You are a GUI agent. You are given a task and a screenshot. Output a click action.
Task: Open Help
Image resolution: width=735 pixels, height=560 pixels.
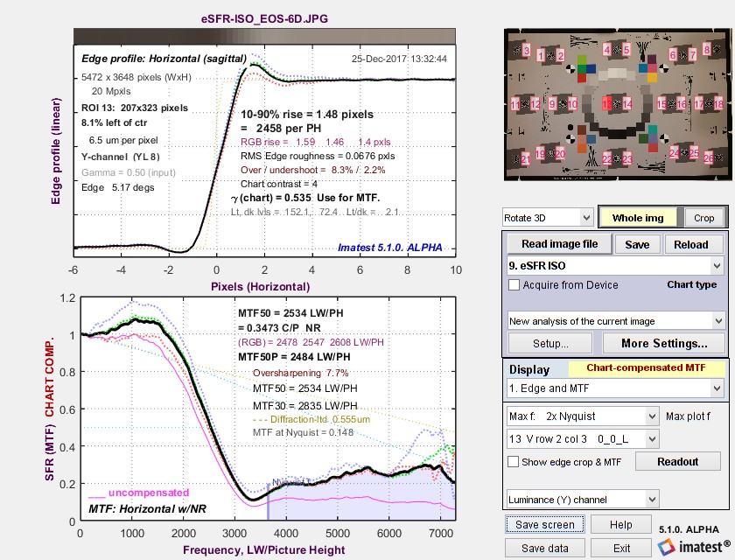point(620,524)
